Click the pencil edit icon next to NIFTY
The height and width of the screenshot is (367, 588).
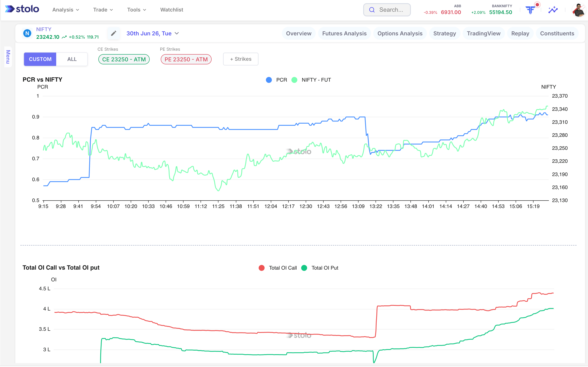point(113,33)
